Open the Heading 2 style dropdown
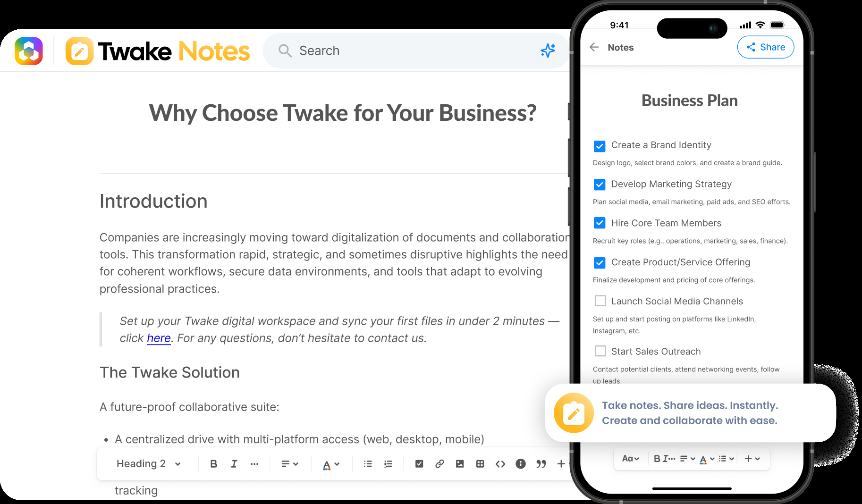 point(149,464)
